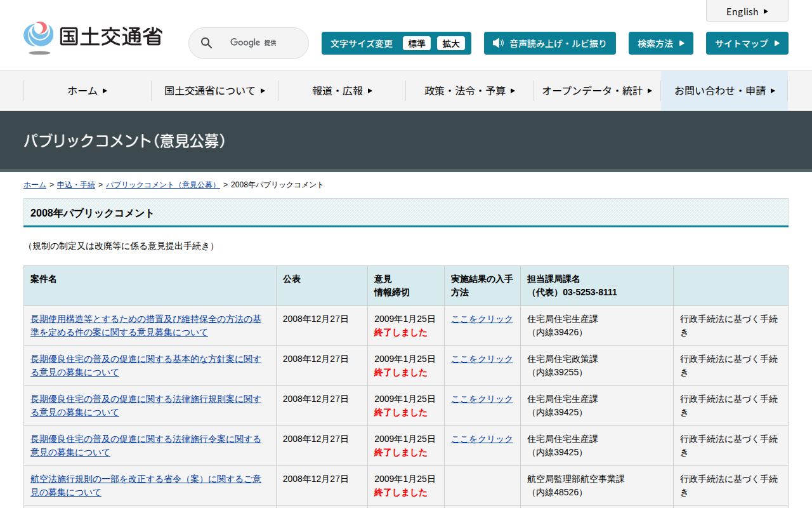Click the search magnifier icon

click(207, 43)
